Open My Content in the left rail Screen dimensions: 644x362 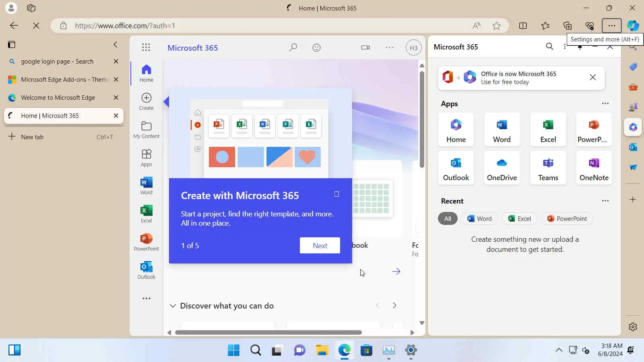(x=147, y=130)
